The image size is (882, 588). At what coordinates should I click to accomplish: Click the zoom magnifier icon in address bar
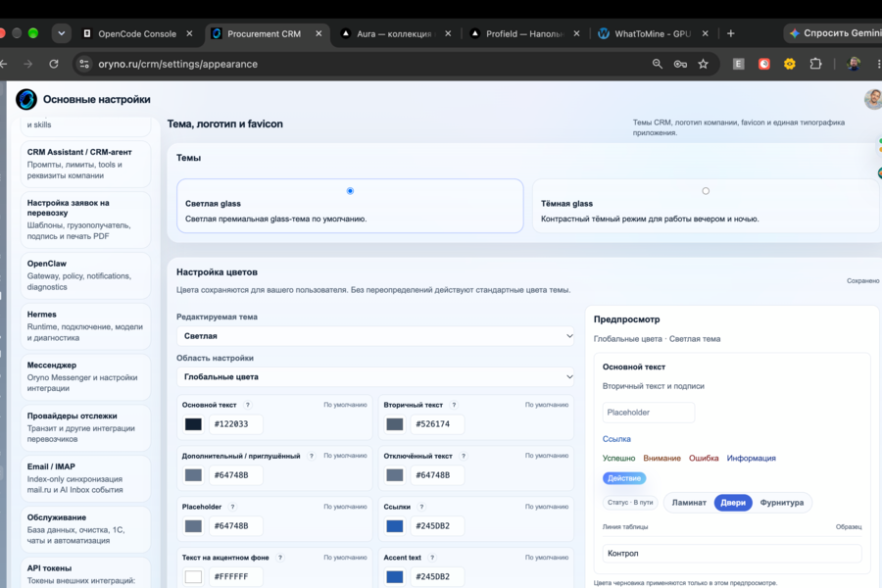click(657, 64)
